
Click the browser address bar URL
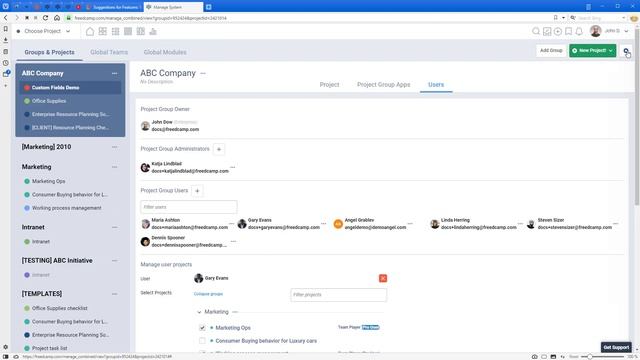[150, 18]
